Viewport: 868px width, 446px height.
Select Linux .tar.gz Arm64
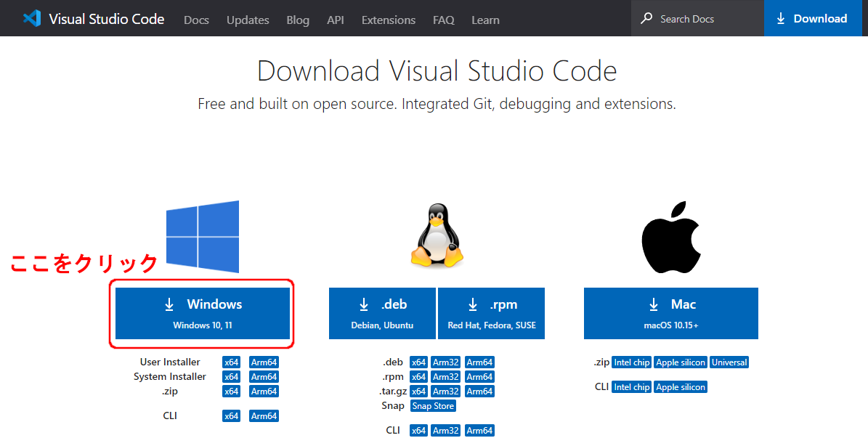click(x=479, y=392)
